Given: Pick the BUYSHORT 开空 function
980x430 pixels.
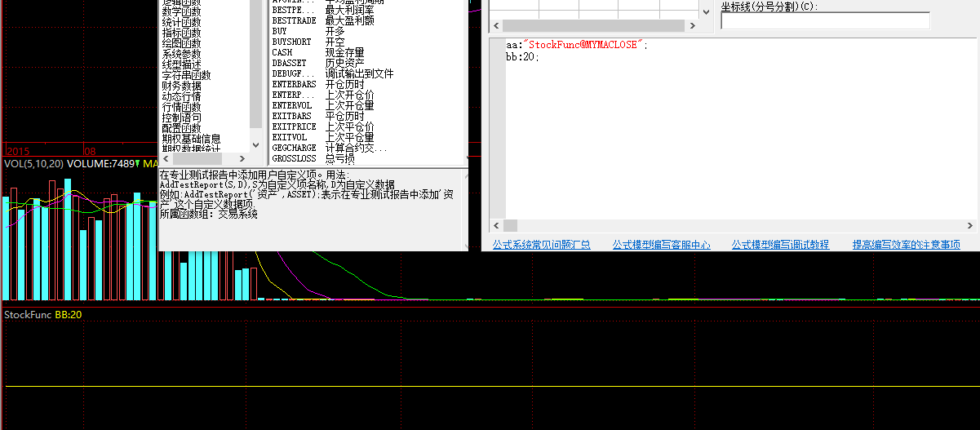Looking at the screenshot, I should tap(308, 42).
